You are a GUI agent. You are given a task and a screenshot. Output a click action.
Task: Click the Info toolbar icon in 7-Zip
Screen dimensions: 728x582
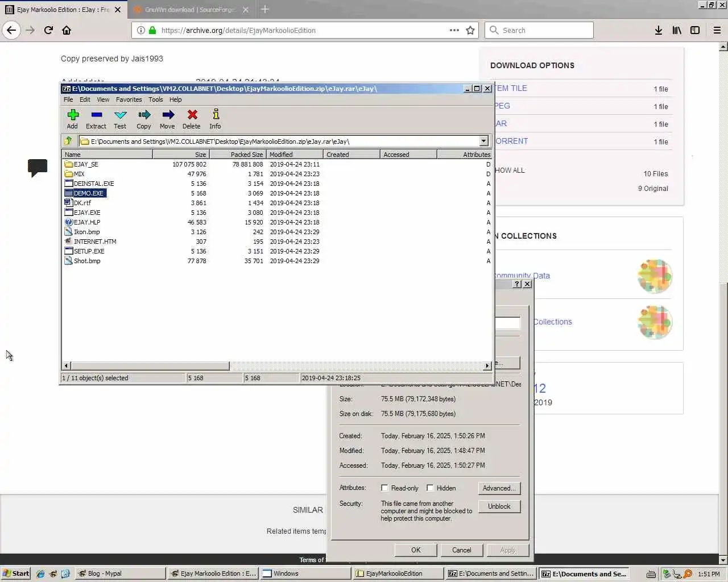click(215, 119)
